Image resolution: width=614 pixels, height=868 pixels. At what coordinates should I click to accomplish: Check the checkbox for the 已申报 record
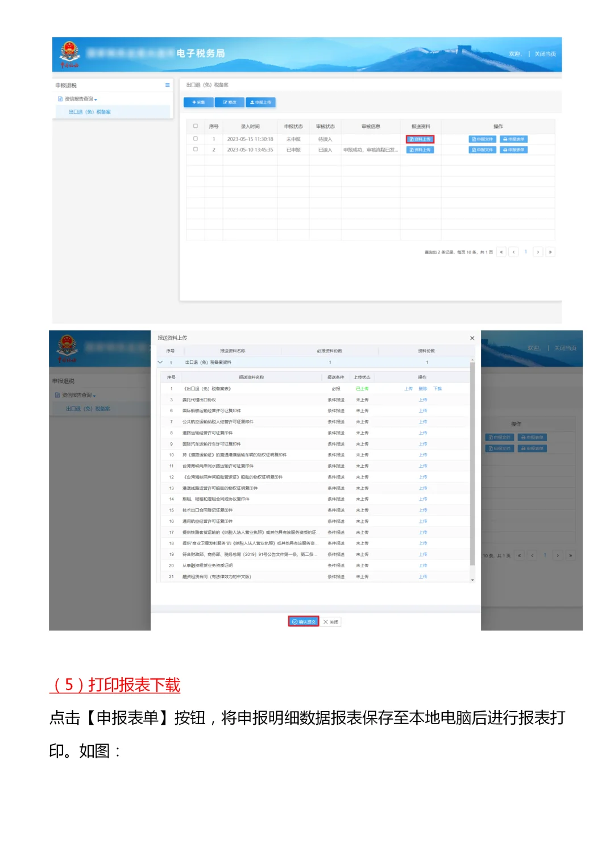click(x=195, y=149)
